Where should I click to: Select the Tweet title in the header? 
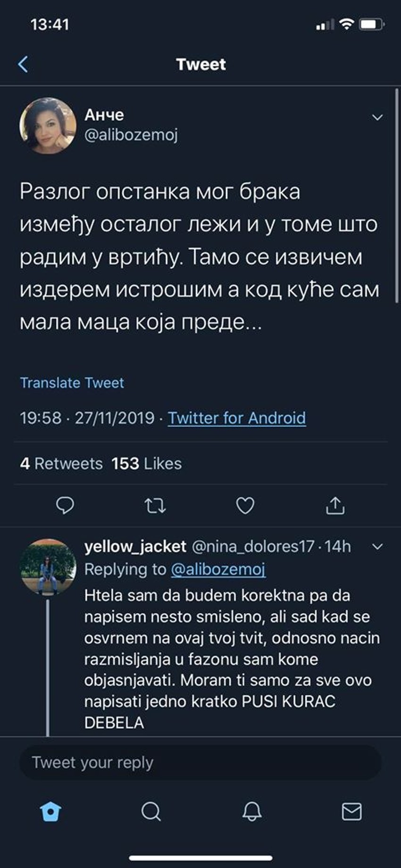[x=200, y=64]
